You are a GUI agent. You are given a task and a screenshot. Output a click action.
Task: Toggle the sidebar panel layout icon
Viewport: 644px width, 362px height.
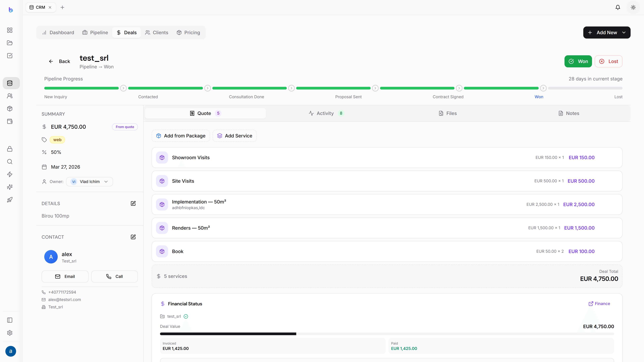(10, 320)
